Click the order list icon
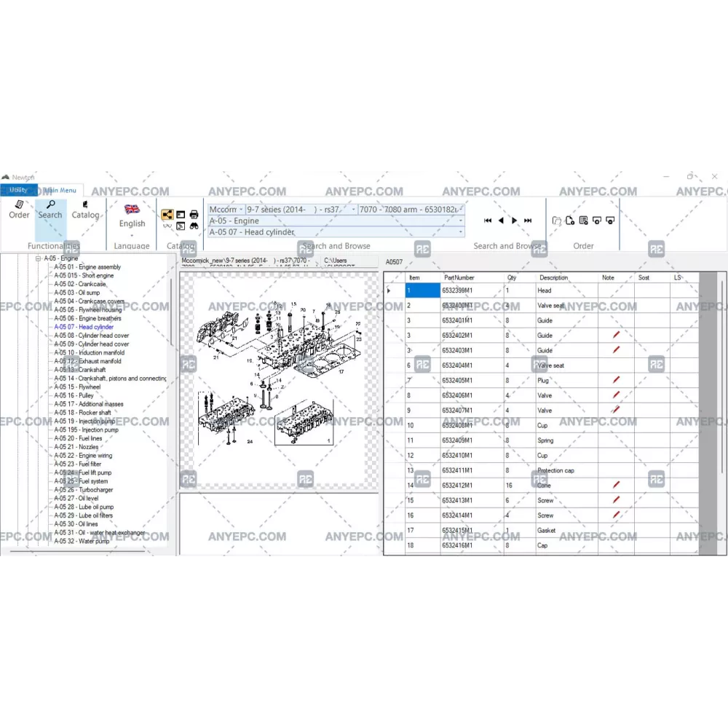This screenshot has width=728, height=728. (x=584, y=221)
